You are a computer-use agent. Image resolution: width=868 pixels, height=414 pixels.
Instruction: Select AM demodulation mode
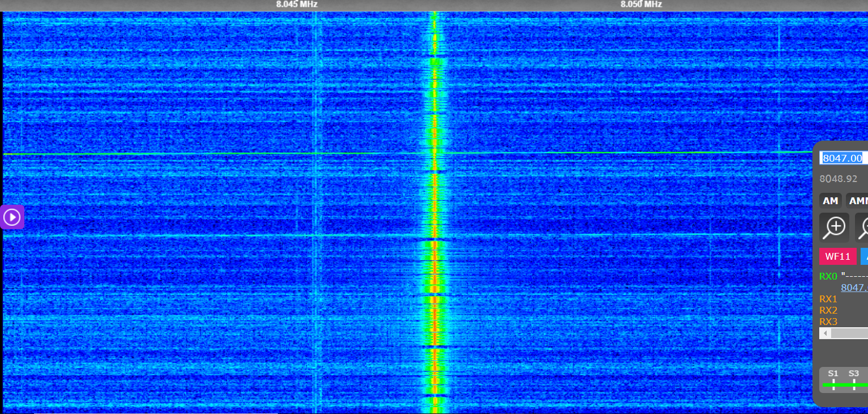pos(830,201)
